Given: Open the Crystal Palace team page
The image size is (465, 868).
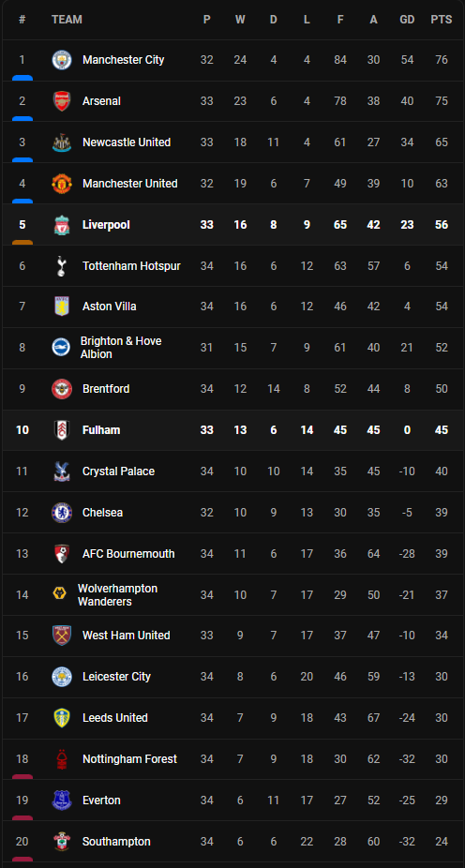Looking at the screenshot, I should click(x=118, y=471).
